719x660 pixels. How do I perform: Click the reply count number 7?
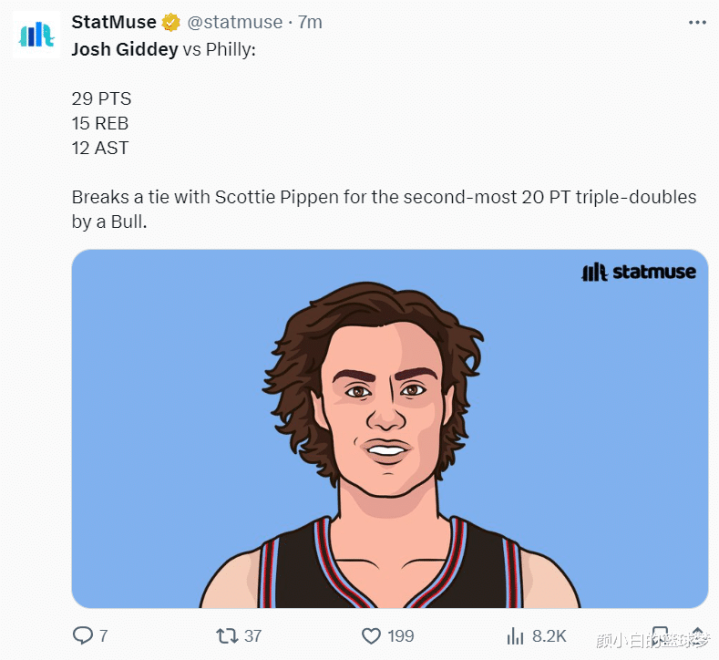click(104, 636)
